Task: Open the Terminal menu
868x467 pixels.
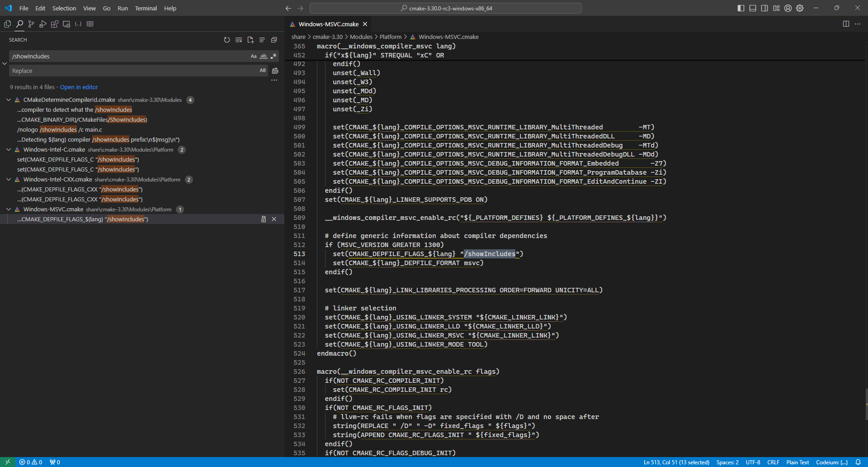Action: 146,8
